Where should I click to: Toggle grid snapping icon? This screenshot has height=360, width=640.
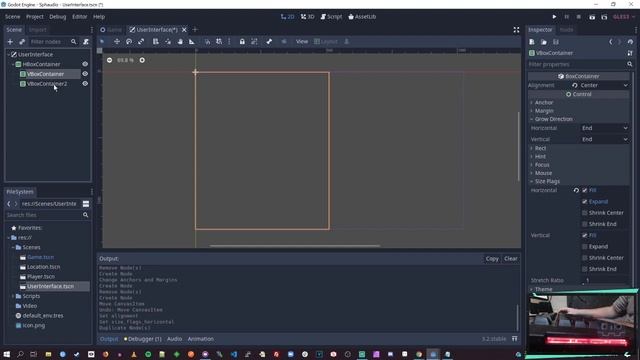click(x=219, y=42)
